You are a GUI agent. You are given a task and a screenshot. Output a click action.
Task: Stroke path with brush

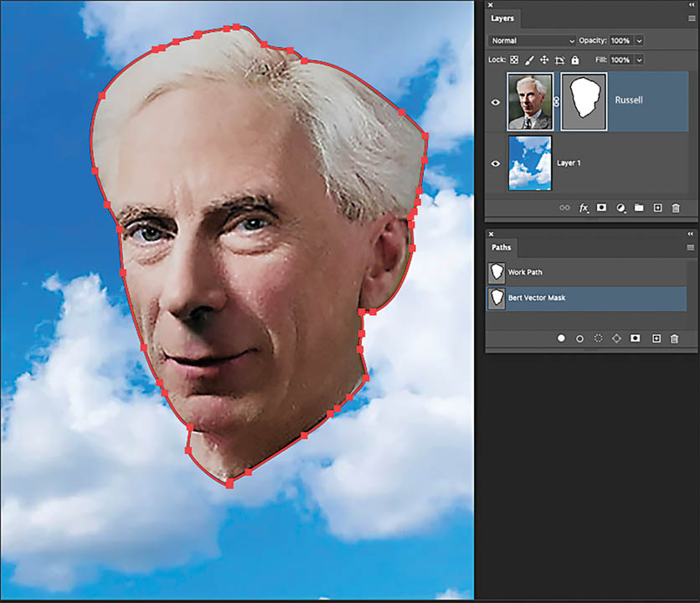[579, 338]
